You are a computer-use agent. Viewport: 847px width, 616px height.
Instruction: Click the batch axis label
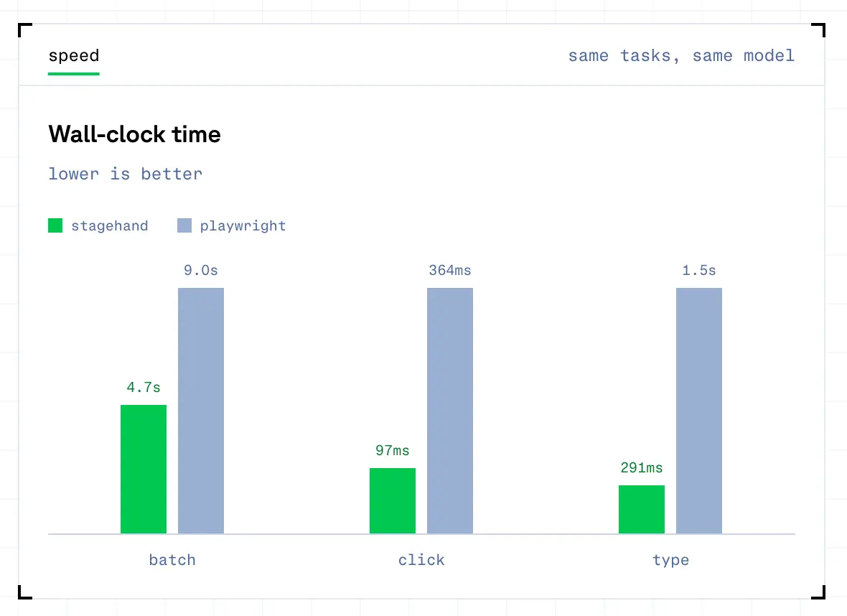tap(172, 560)
